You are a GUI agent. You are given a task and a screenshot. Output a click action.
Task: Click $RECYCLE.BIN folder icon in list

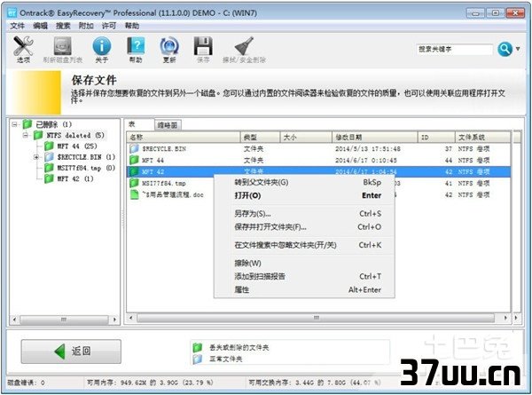pyautogui.click(x=135, y=149)
